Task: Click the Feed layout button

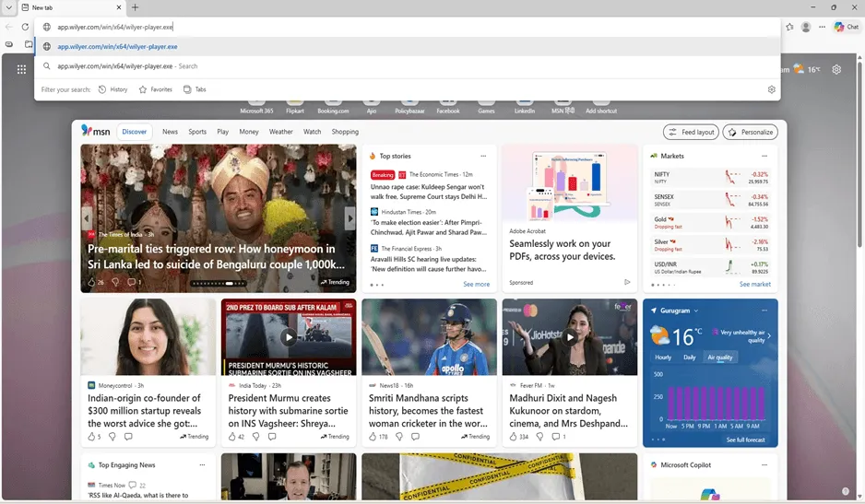Action: pos(691,133)
